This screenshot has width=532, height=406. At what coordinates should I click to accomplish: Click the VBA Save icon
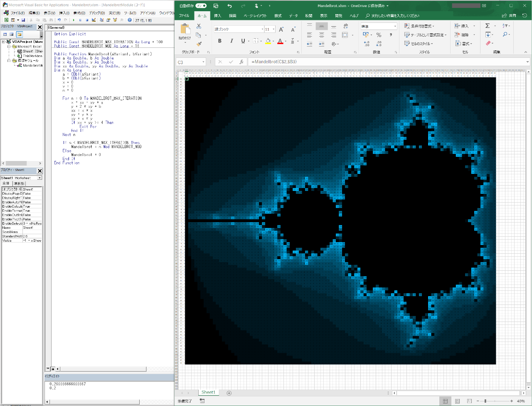(23, 20)
